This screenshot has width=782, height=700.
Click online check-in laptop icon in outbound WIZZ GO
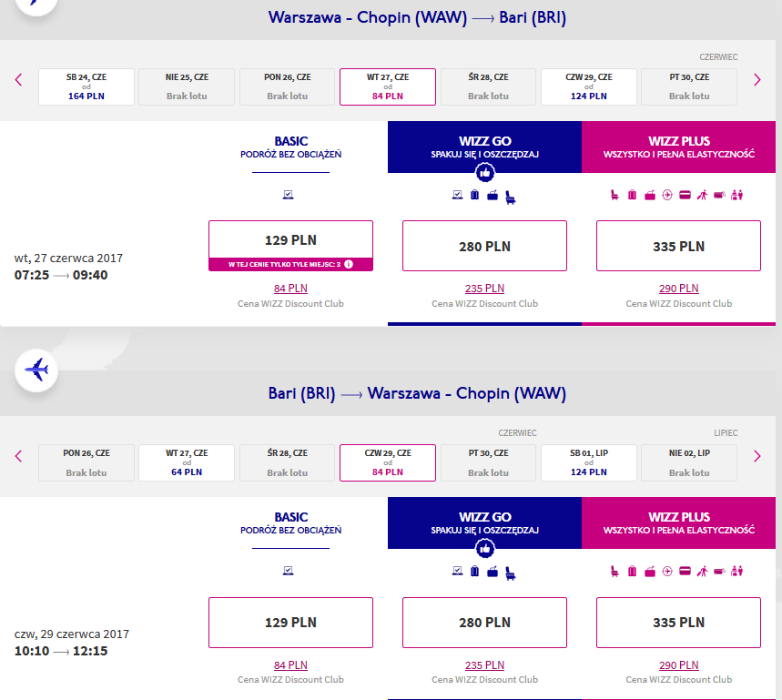(457, 195)
